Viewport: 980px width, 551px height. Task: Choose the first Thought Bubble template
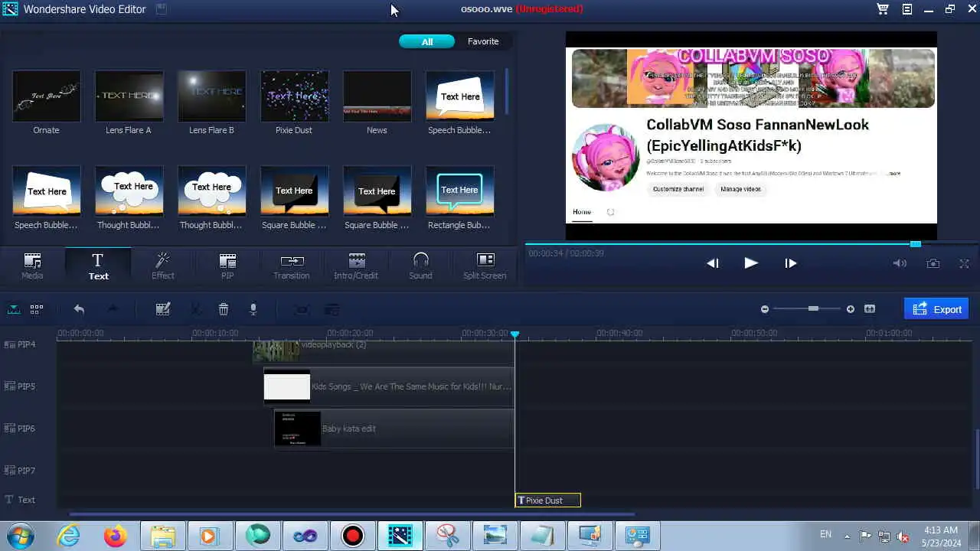point(129,191)
